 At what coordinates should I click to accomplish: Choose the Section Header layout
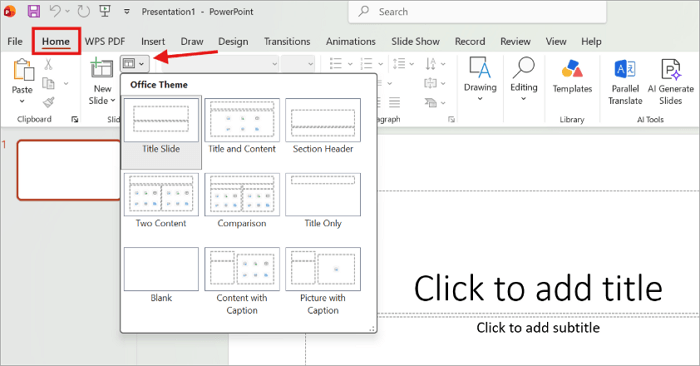click(x=323, y=126)
